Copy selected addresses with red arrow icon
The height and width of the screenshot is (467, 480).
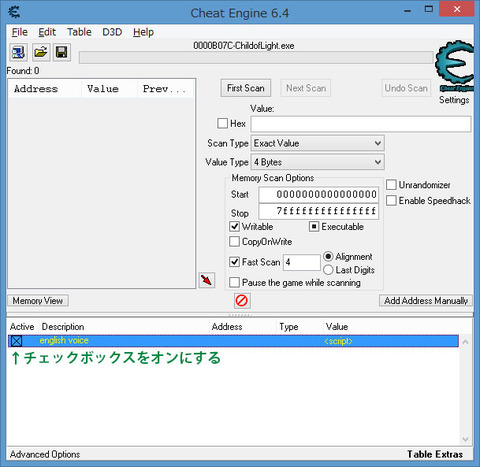(x=207, y=280)
